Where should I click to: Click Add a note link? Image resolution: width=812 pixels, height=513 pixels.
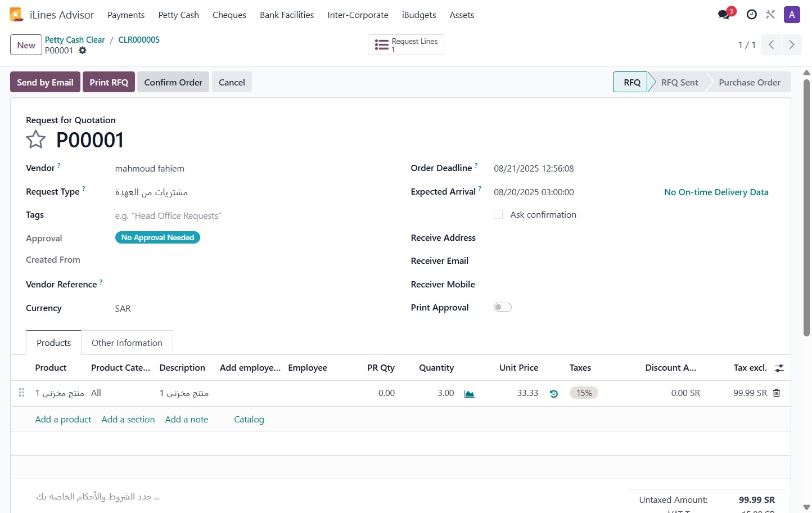point(187,419)
